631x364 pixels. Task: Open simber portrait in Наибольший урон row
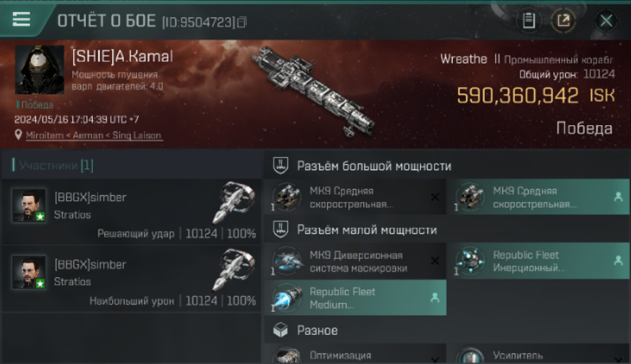29,272
